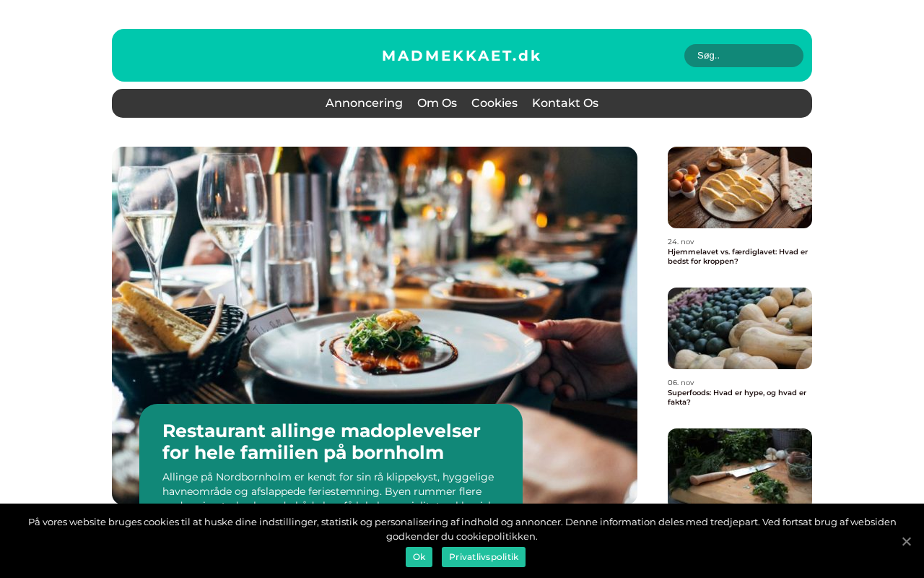924x578 pixels.
Task: Read Superfoods hype og fakta article
Action: click(x=737, y=397)
